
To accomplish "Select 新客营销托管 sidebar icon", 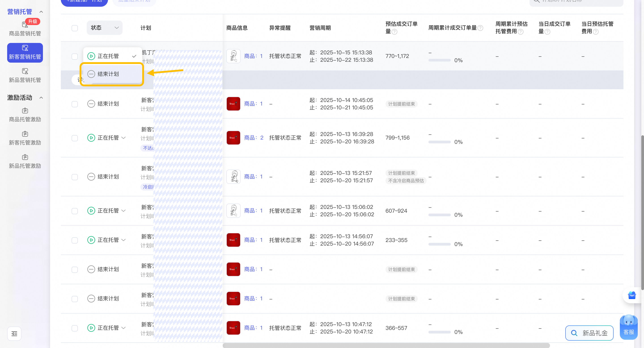I will pos(25,48).
